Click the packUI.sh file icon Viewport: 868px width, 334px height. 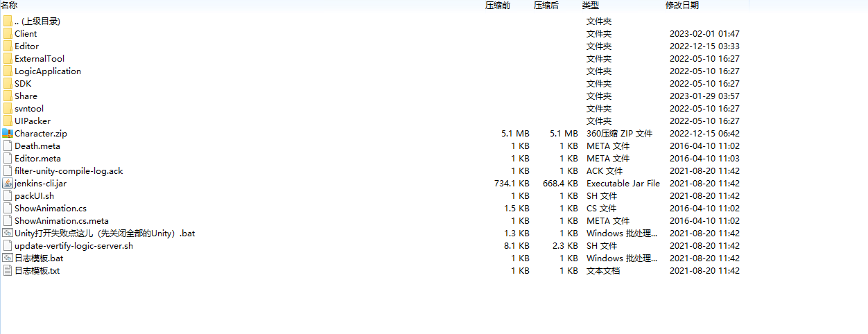coord(8,196)
